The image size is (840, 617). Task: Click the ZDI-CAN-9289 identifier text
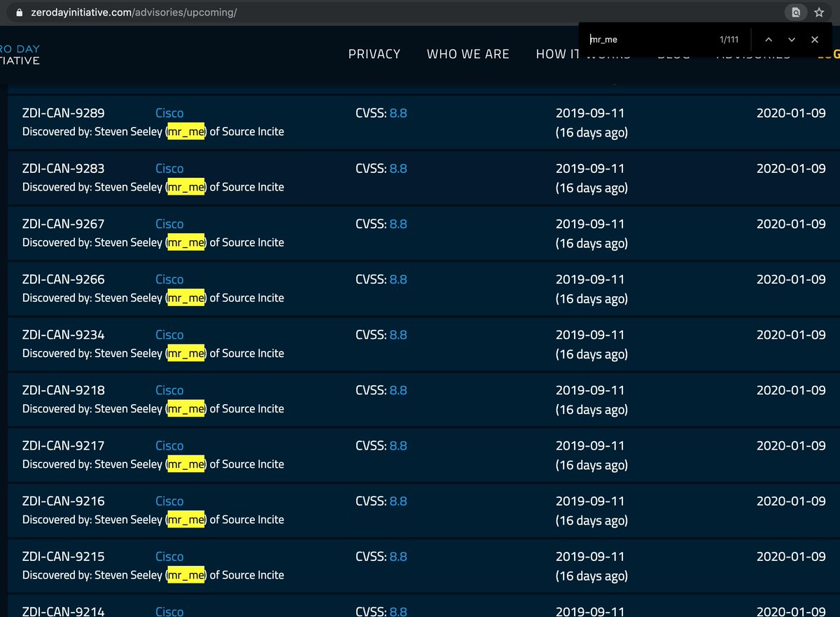pyautogui.click(x=64, y=113)
